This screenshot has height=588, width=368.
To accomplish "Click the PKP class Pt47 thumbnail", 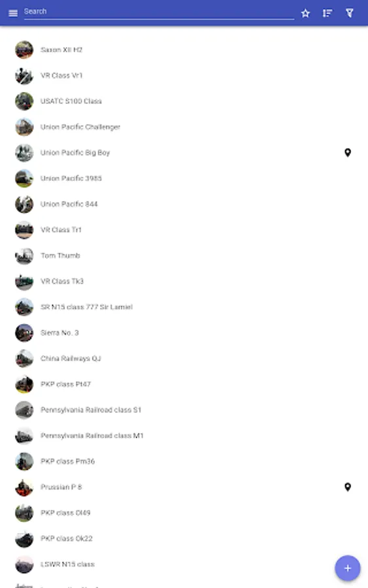I will tap(24, 384).
